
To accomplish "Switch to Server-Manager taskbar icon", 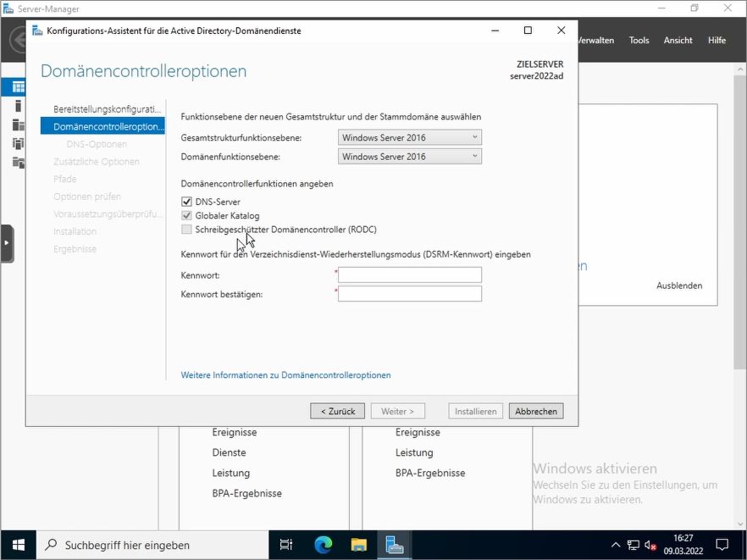I will coord(395,545).
